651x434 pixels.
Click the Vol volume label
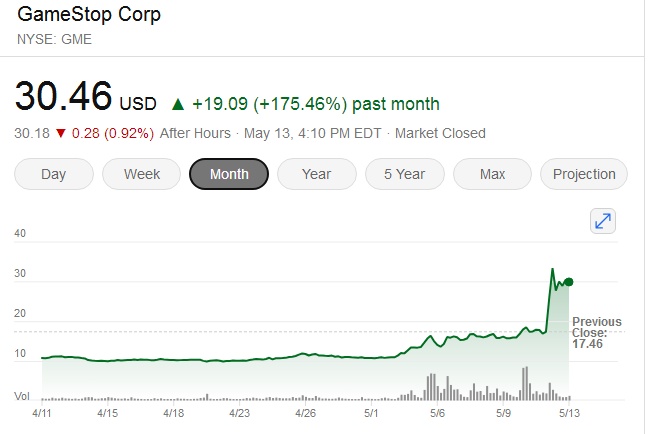(x=21, y=397)
